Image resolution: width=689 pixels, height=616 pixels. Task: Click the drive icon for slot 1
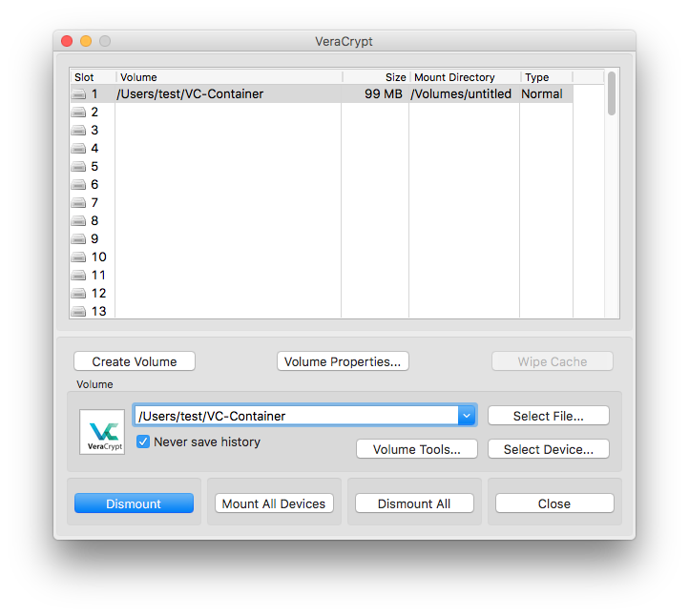[78, 94]
